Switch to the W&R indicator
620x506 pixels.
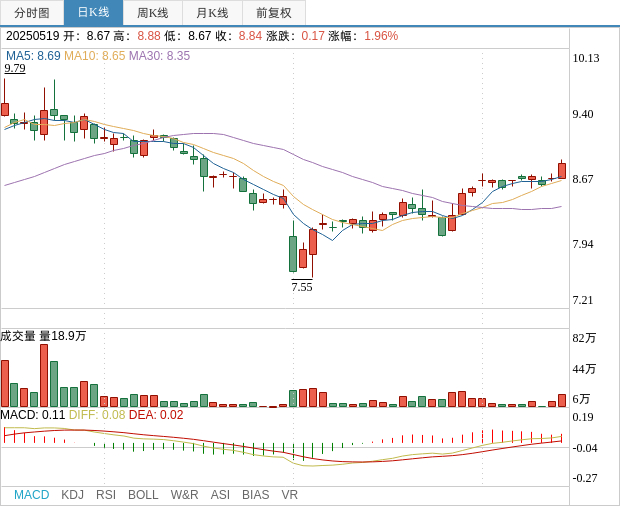click(x=184, y=495)
